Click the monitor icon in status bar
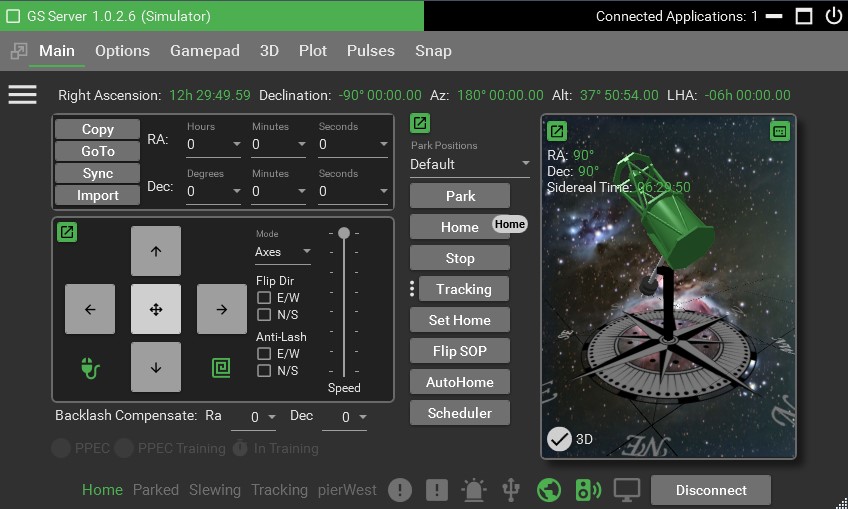Image resolution: width=848 pixels, height=509 pixels. [627, 490]
